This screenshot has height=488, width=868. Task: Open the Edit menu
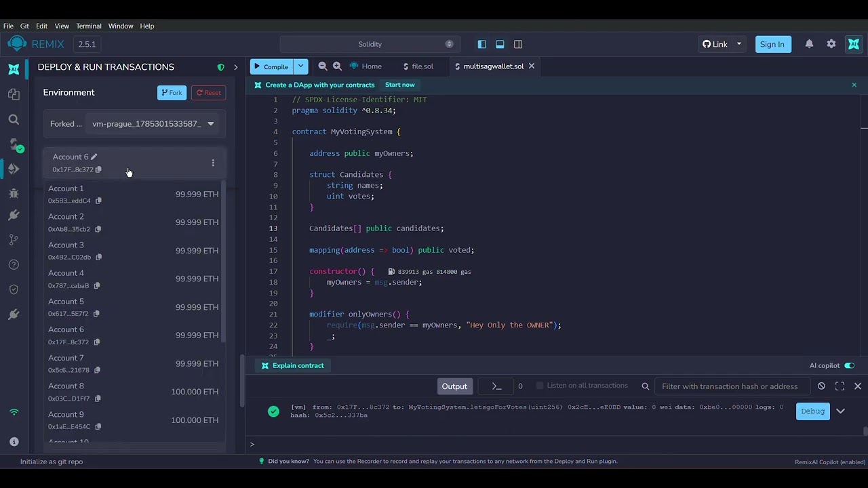tap(42, 26)
